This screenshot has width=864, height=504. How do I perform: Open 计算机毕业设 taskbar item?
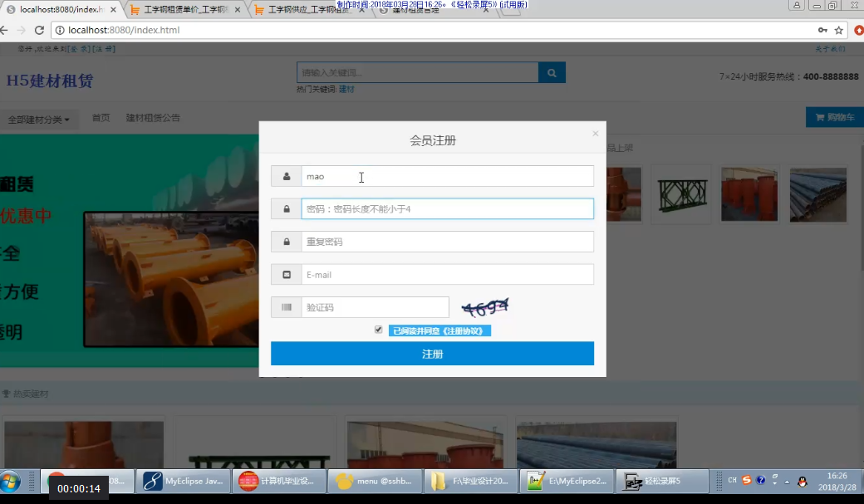[279, 482]
